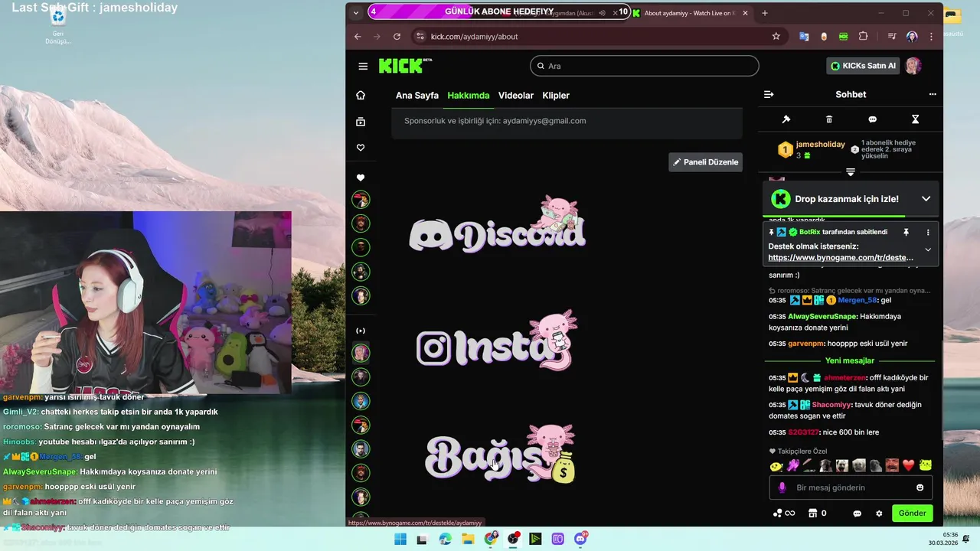
Task: Open OBS Studio from taskbar
Action: [513, 539]
